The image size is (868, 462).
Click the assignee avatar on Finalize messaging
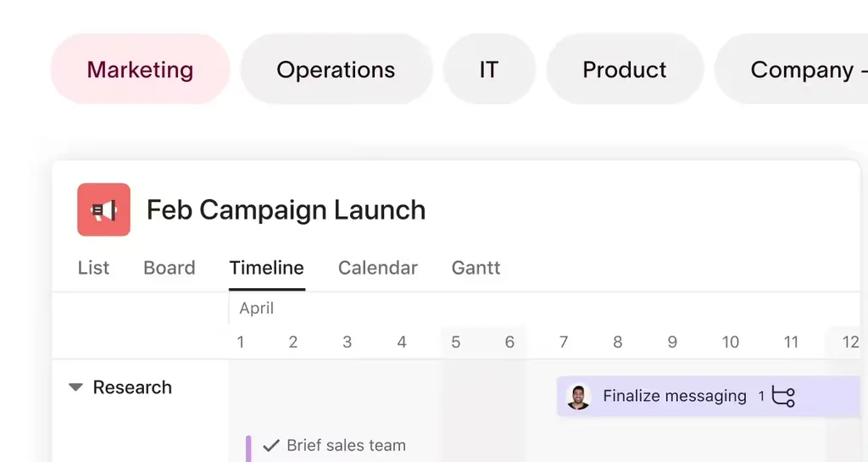tap(578, 397)
